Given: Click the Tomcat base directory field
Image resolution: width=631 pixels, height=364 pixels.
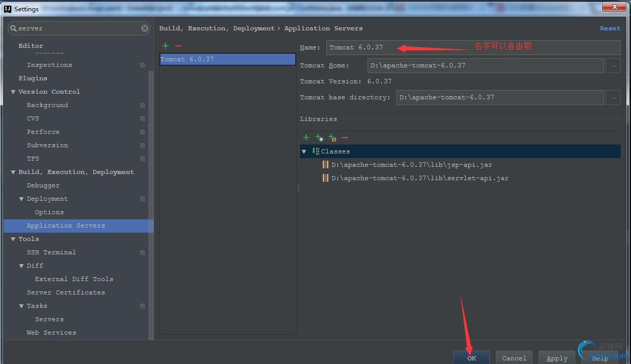Looking at the screenshot, I should click(x=500, y=97).
